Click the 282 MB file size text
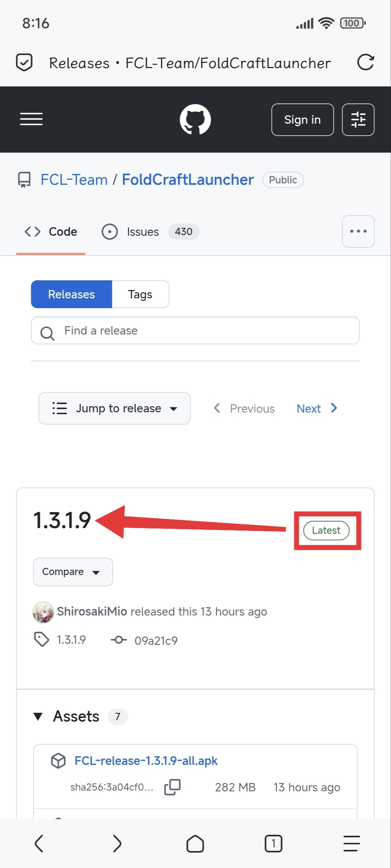391x868 pixels. coord(235,787)
